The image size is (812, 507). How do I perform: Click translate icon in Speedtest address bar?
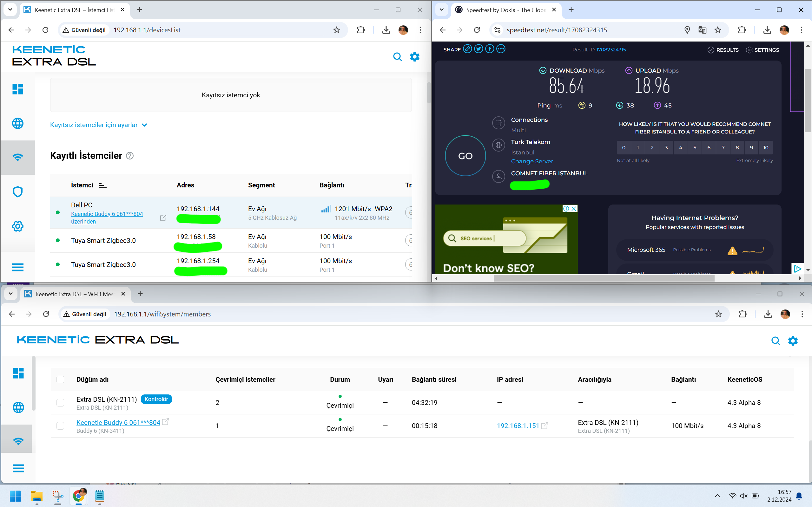point(702,30)
